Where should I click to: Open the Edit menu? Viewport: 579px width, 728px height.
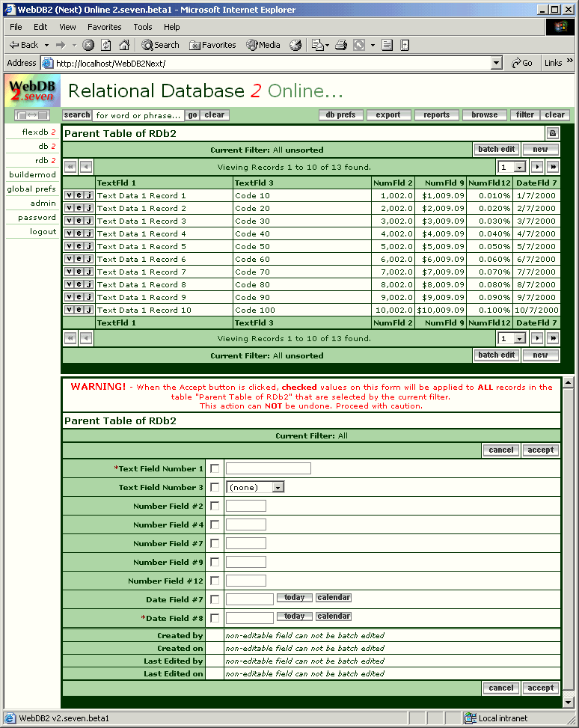40,27
